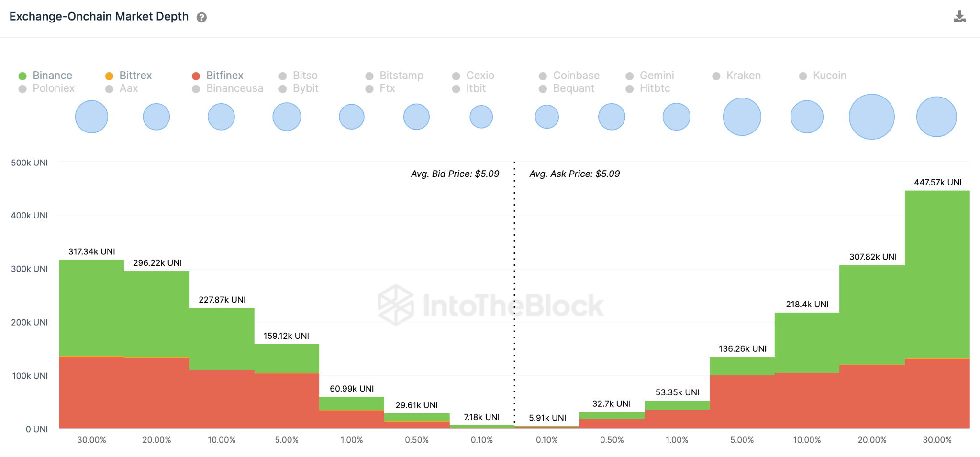Click the bubble above 0.10% bid column
The width and height of the screenshot is (980, 457).
pos(481,117)
